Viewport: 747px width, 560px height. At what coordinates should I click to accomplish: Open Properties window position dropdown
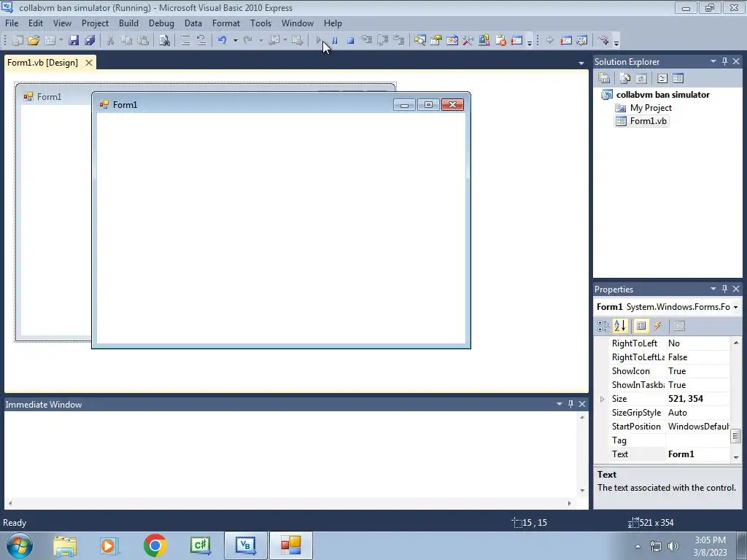(713, 289)
